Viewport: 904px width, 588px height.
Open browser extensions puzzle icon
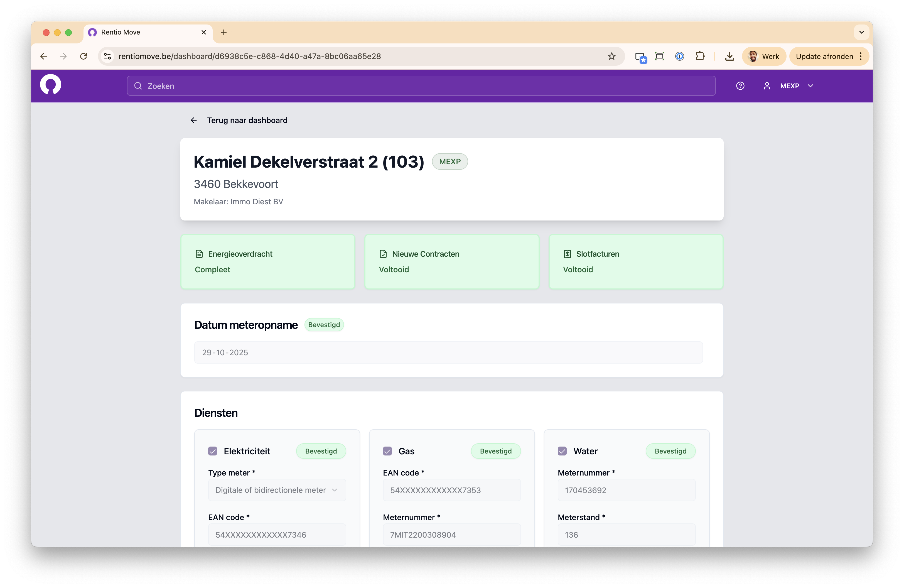point(700,56)
